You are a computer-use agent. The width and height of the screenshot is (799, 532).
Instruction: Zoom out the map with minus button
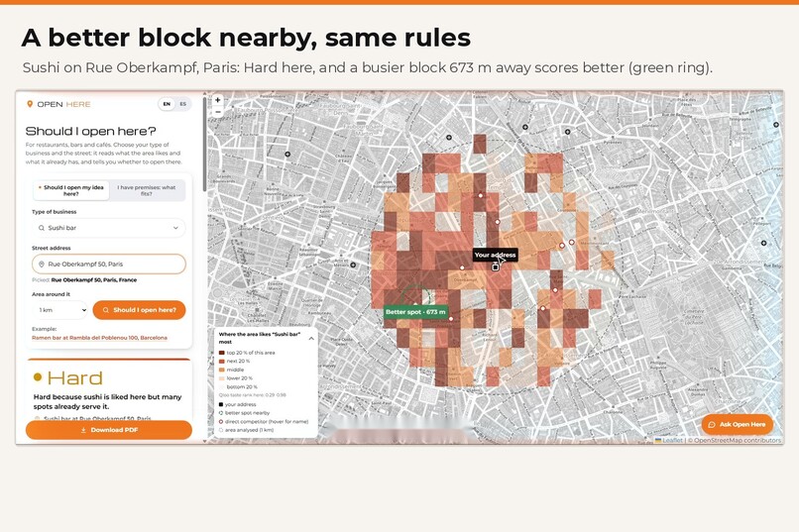pyautogui.click(x=217, y=112)
